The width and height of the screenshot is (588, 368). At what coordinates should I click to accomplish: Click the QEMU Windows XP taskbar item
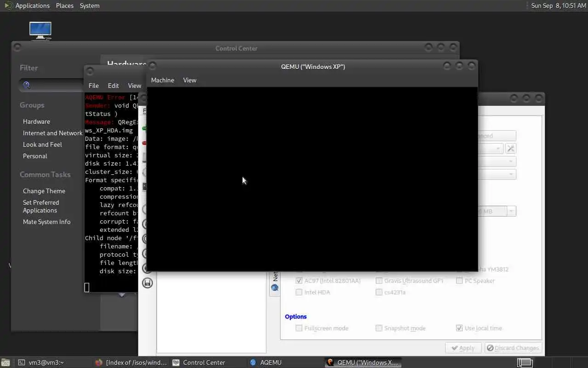[363, 362]
